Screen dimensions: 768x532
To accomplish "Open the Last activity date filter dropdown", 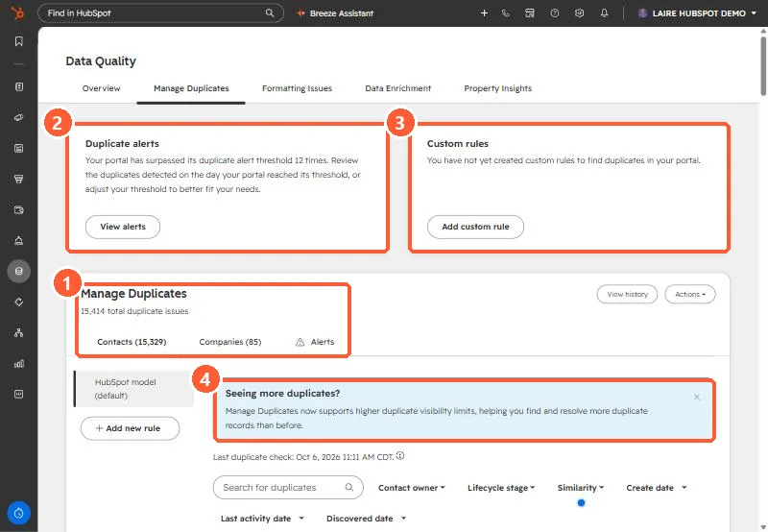I will pos(262,519).
